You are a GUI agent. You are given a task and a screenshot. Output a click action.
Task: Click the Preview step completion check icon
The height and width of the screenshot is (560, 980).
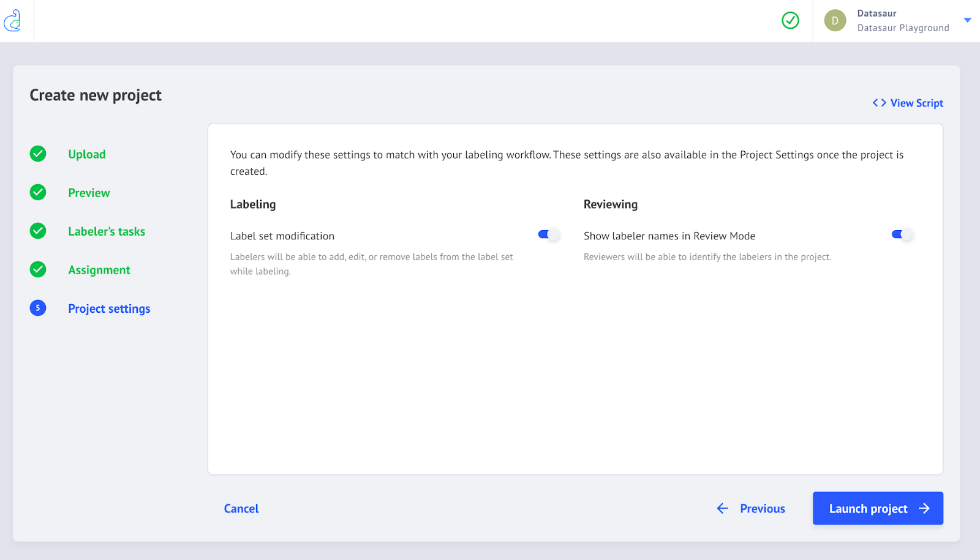[37, 192]
